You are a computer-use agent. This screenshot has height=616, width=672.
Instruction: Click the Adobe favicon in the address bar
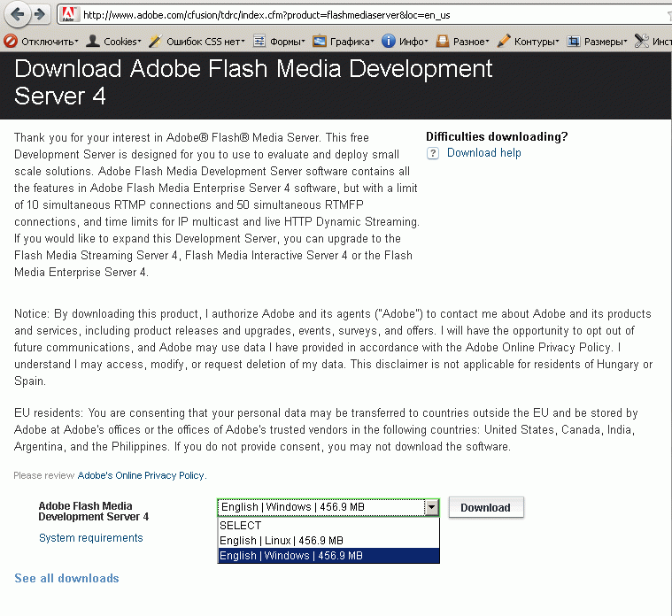coord(69,14)
